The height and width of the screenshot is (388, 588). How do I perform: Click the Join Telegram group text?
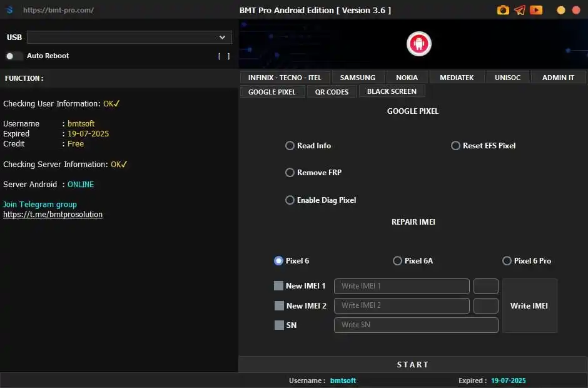tap(40, 205)
